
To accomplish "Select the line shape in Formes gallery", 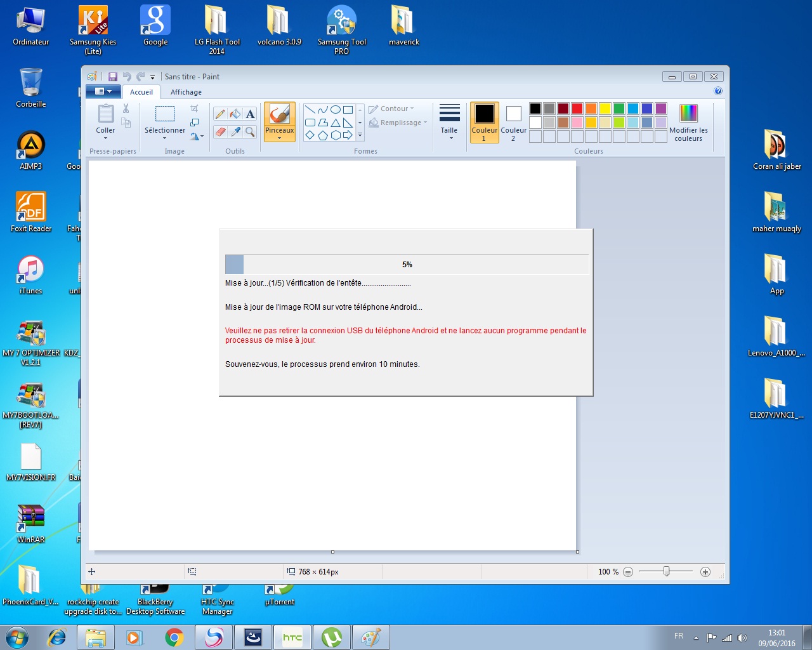I will (310, 110).
